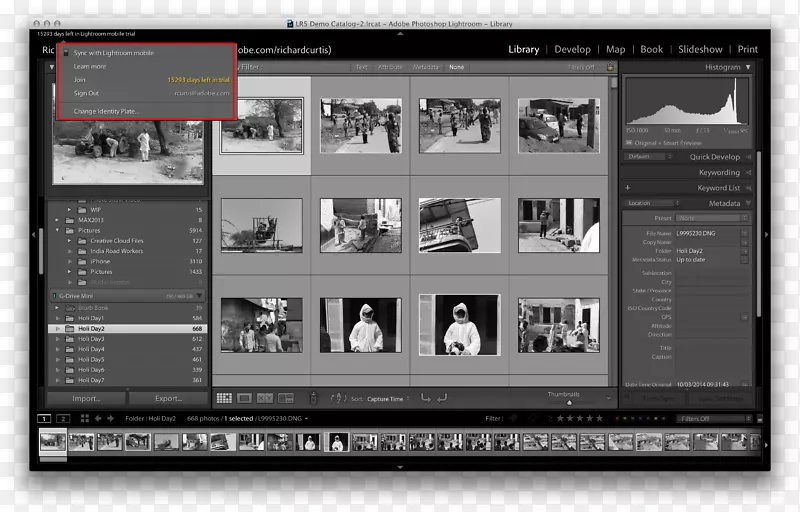Collapse the Histogram panel
Image resolution: width=800 pixels, height=512 pixels.
pyautogui.click(x=748, y=67)
